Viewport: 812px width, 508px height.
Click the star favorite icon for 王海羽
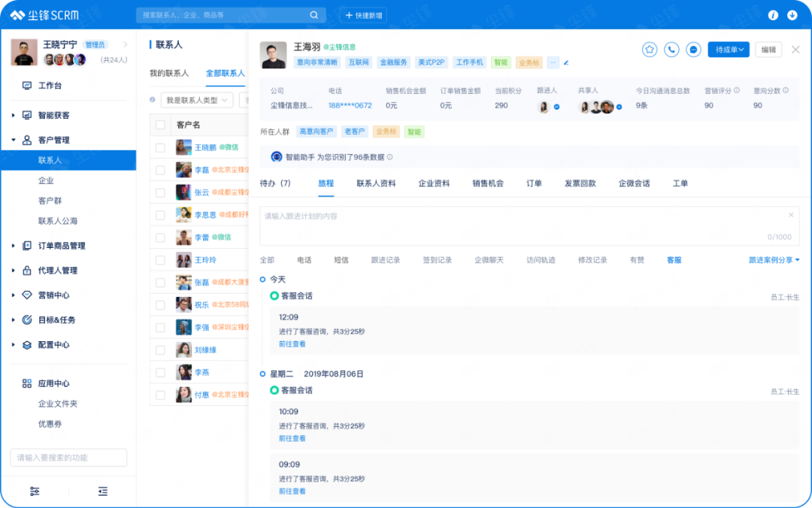click(x=650, y=50)
